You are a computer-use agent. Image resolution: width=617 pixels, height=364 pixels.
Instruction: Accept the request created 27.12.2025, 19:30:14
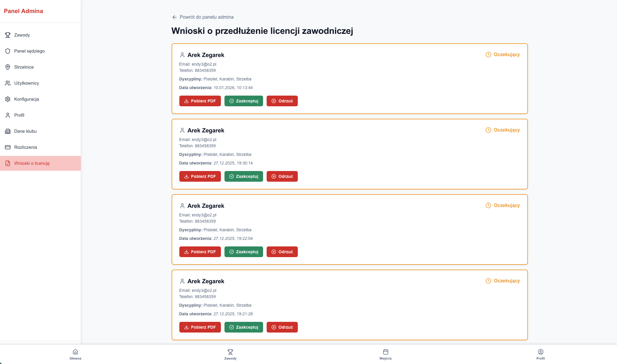(x=243, y=176)
